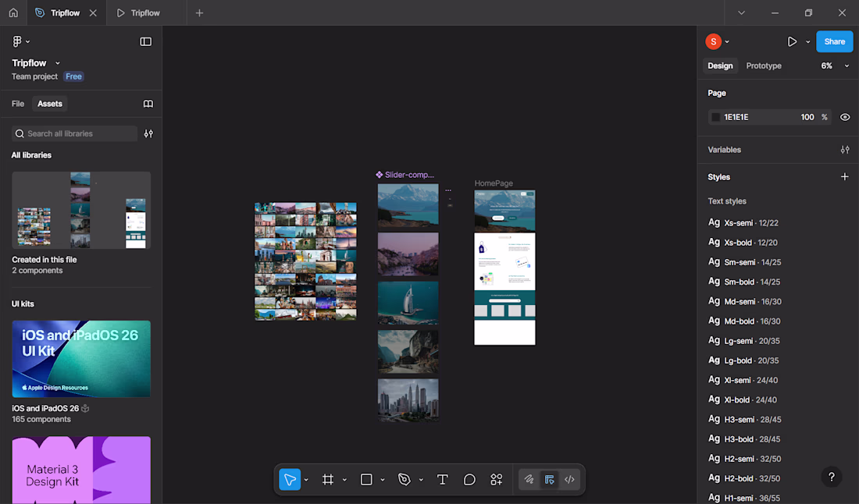Select the image collage frame on canvas
859x504 pixels.
(x=305, y=261)
